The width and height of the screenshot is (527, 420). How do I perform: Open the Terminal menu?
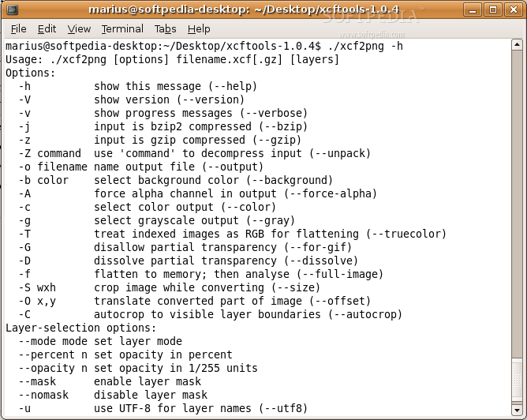pyautogui.click(x=122, y=28)
